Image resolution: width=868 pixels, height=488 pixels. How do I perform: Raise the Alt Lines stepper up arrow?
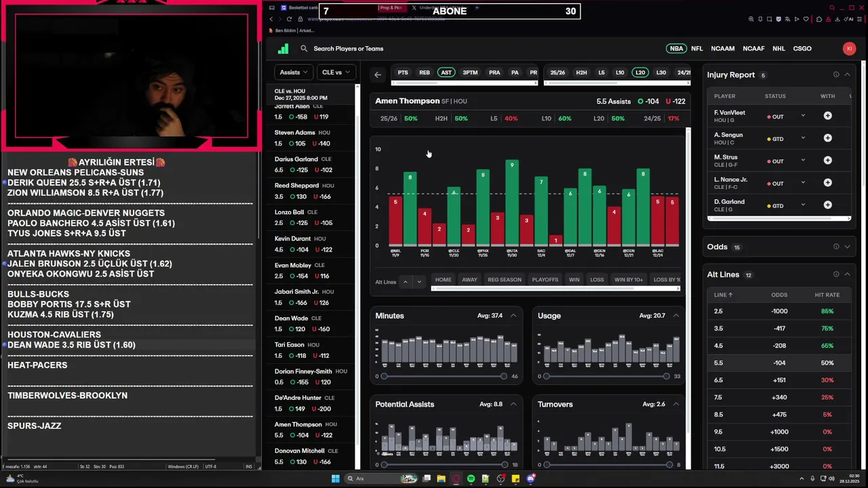(406, 282)
